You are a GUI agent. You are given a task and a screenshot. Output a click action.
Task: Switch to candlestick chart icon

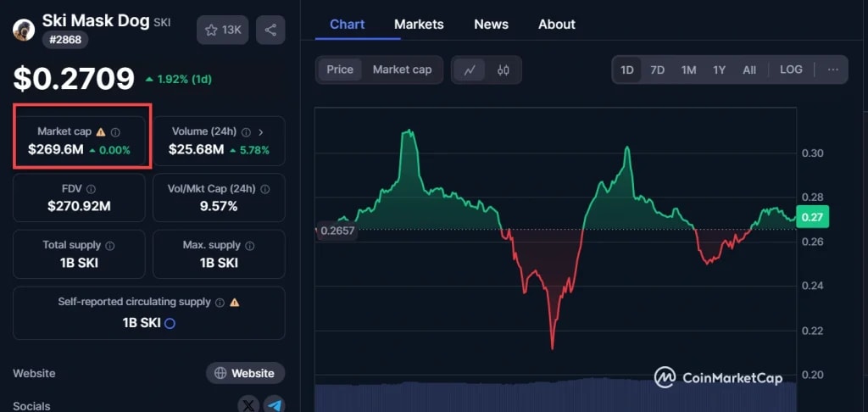pos(503,70)
